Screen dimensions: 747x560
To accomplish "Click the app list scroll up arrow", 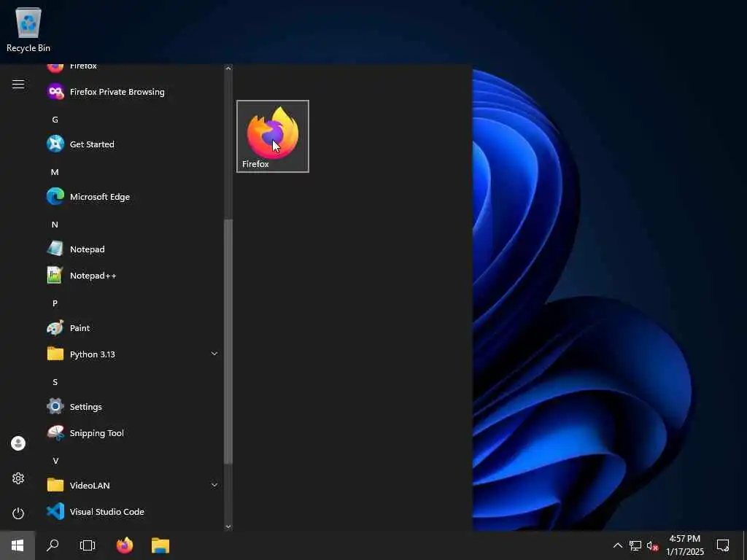I will 228,69.
